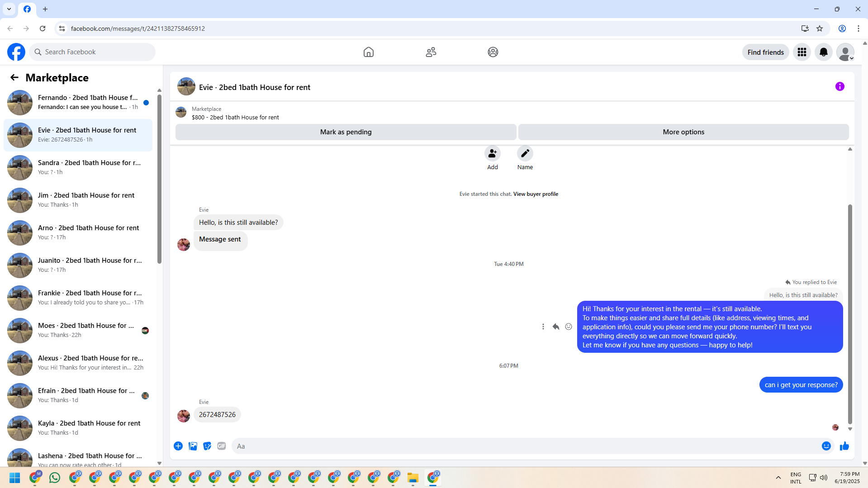The width and height of the screenshot is (868, 488).
Task: Show hidden system tray icons
Action: (778, 478)
